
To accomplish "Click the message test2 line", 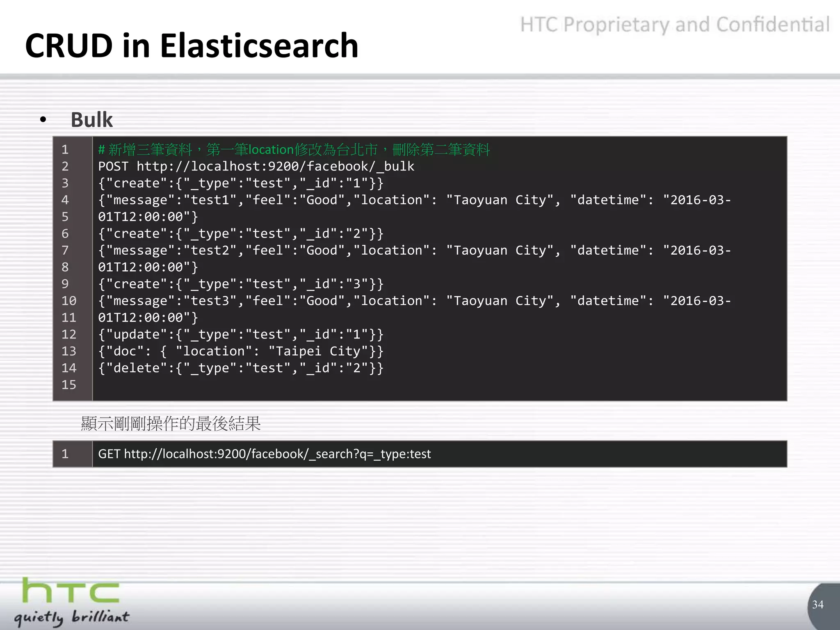I will pos(414,251).
